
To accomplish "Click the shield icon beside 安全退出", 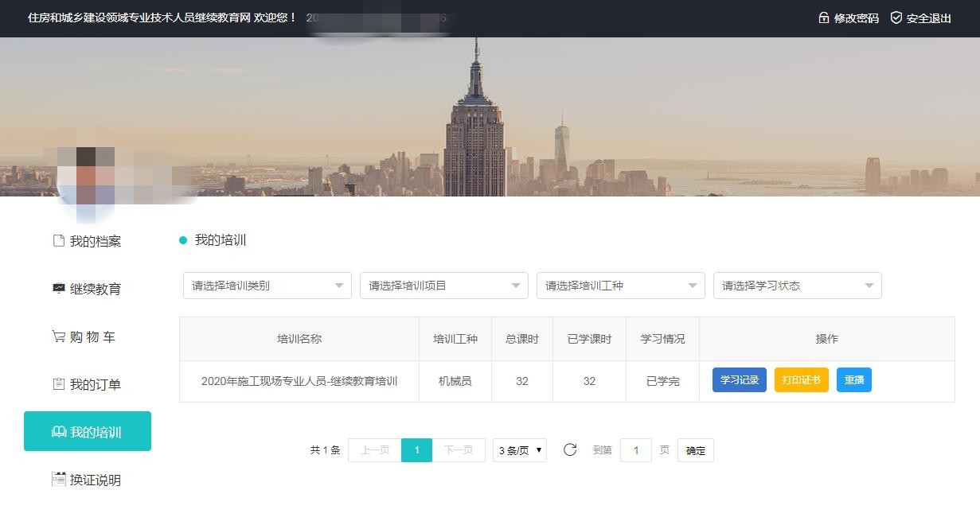I will (896, 18).
